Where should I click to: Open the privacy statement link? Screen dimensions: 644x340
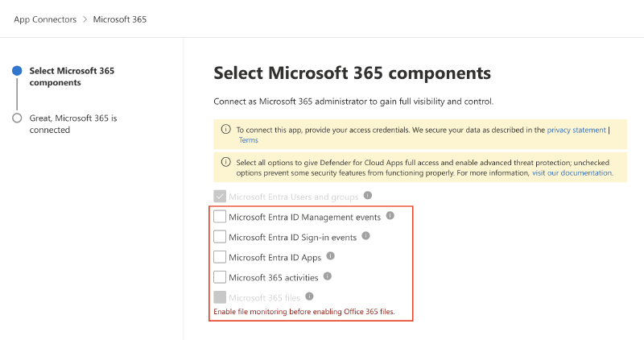pyautogui.click(x=576, y=130)
